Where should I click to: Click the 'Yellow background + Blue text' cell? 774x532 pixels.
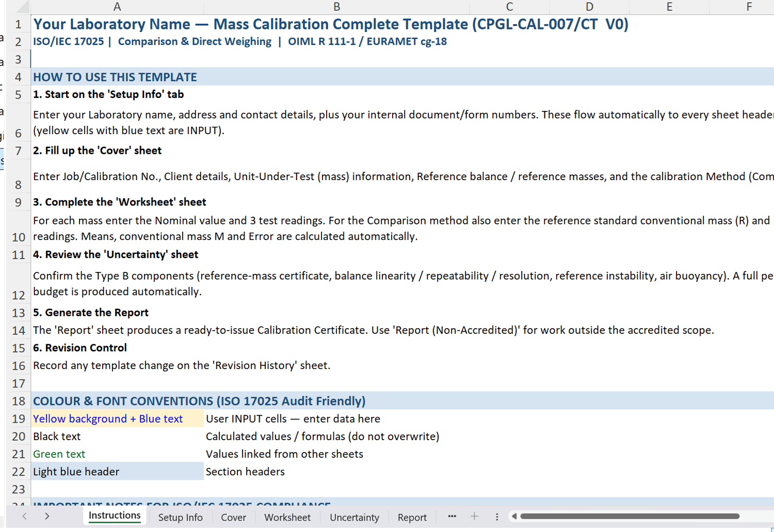tap(117, 418)
